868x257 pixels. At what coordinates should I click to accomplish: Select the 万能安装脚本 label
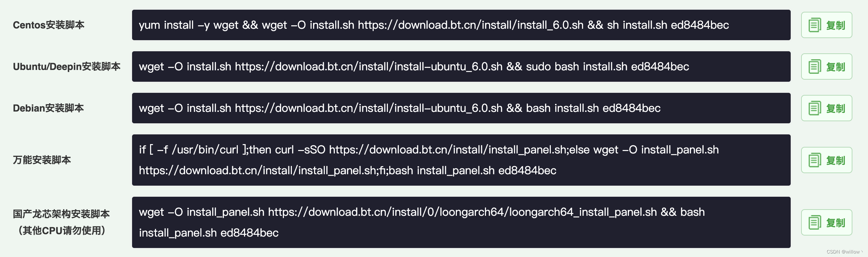[42, 160]
